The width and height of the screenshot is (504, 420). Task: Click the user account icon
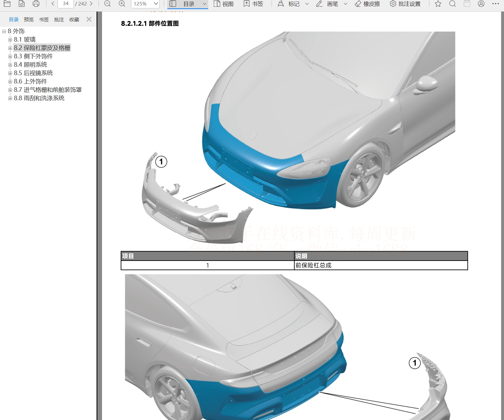pyautogui.click(x=481, y=4)
